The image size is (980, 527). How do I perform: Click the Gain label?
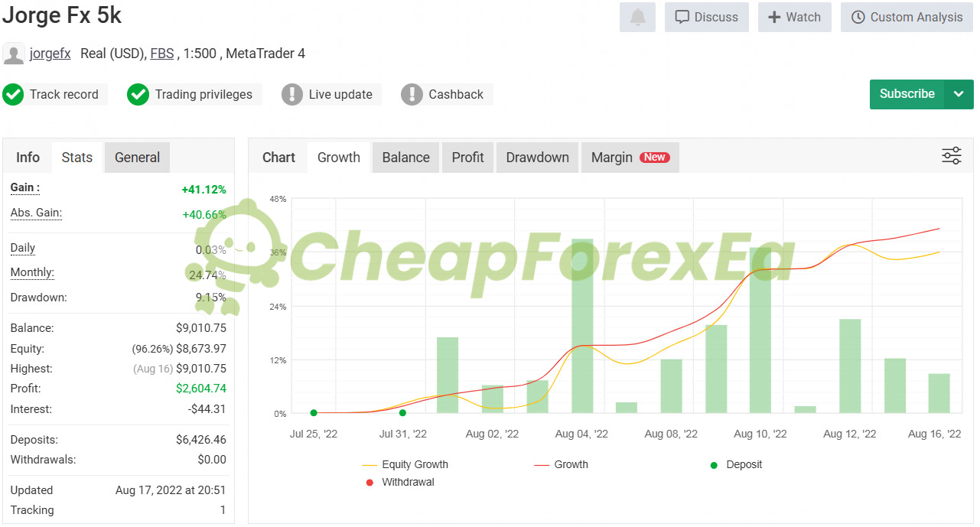tap(25, 187)
